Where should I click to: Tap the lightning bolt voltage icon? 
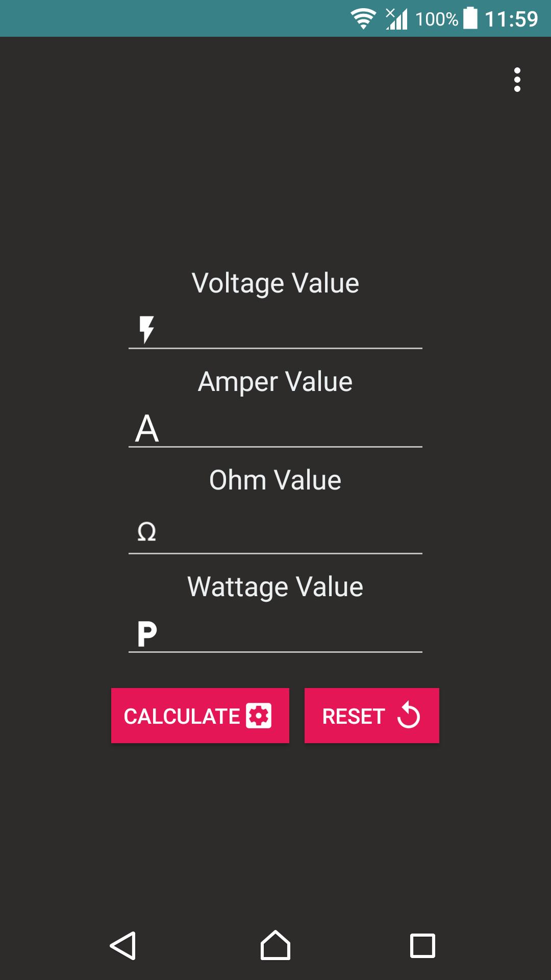(146, 329)
